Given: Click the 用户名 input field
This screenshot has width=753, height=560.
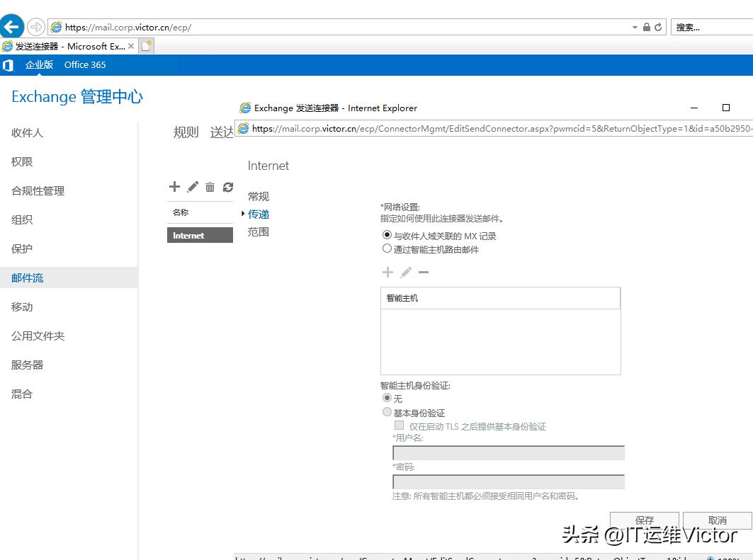Looking at the screenshot, I should pos(507,453).
